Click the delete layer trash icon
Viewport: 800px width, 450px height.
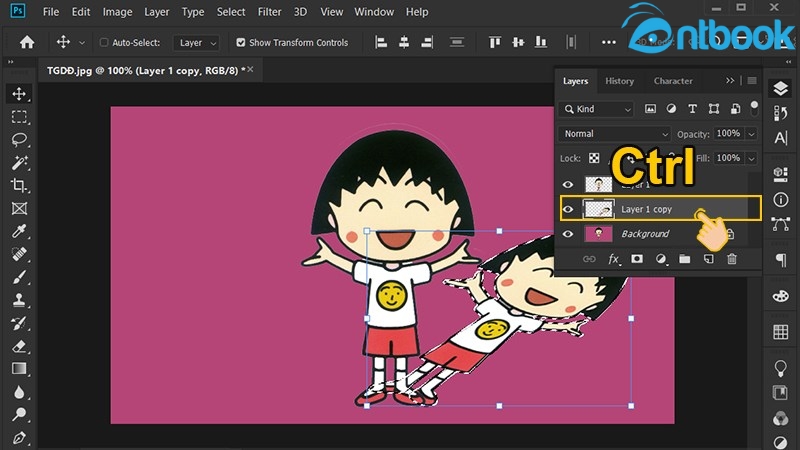tap(732, 259)
